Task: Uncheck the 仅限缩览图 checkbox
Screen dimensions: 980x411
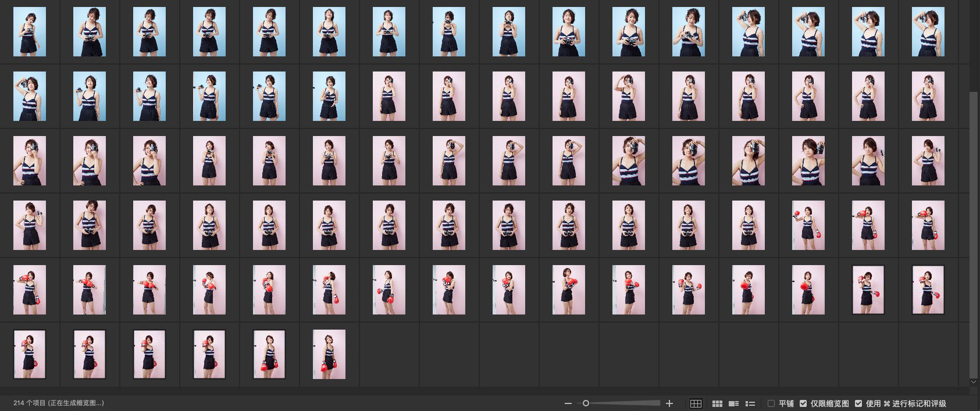Action: pyautogui.click(x=803, y=403)
